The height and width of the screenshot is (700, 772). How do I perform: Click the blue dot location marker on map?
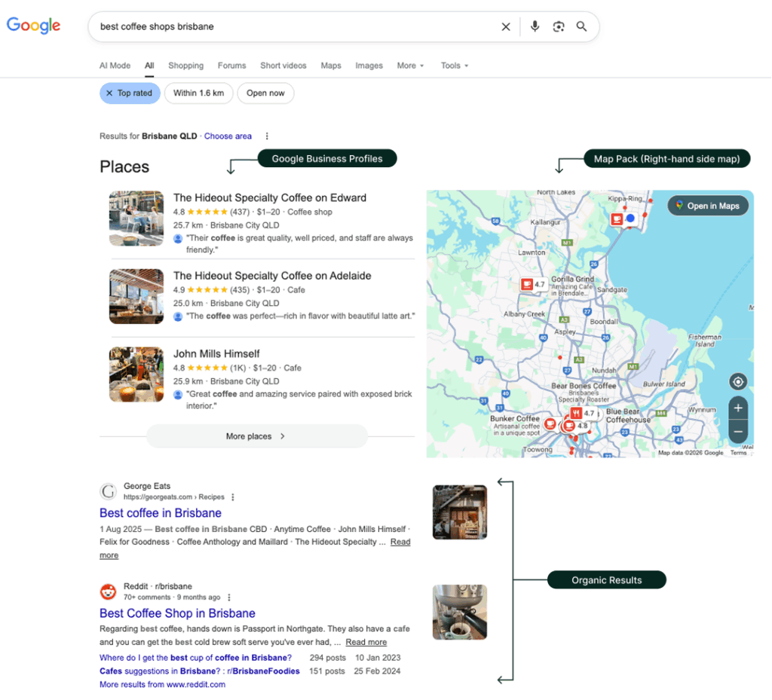click(x=630, y=218)
